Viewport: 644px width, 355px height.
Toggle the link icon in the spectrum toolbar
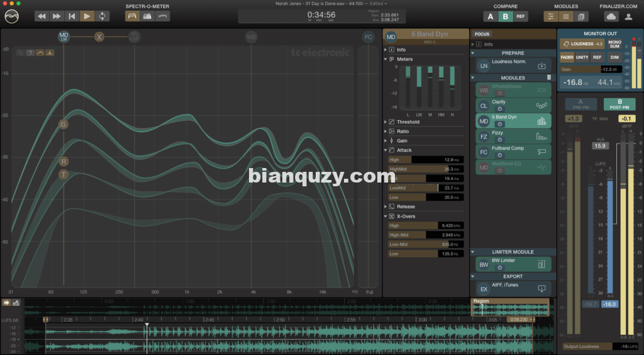pos(20,53)
